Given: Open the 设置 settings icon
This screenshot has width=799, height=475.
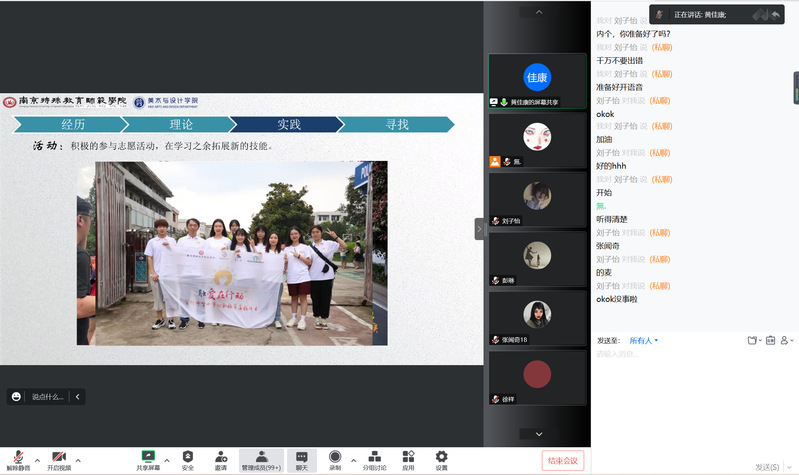Looking at the screenshot, I should [441, 459].
